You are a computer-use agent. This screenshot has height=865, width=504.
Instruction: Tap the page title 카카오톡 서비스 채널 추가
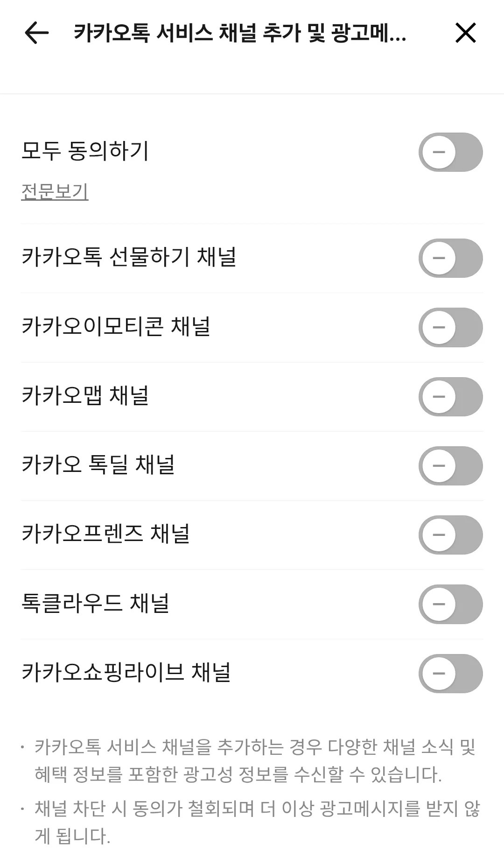coord(240,33)
